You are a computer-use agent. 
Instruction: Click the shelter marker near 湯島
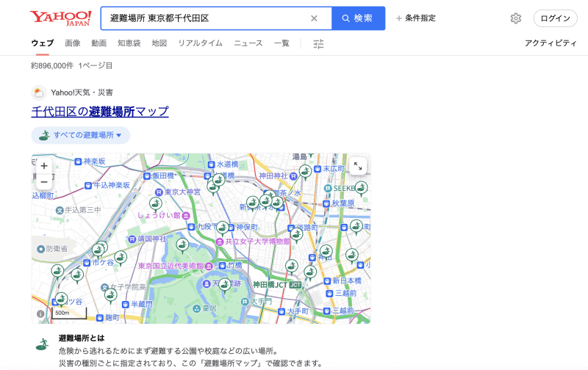point(306,172)
